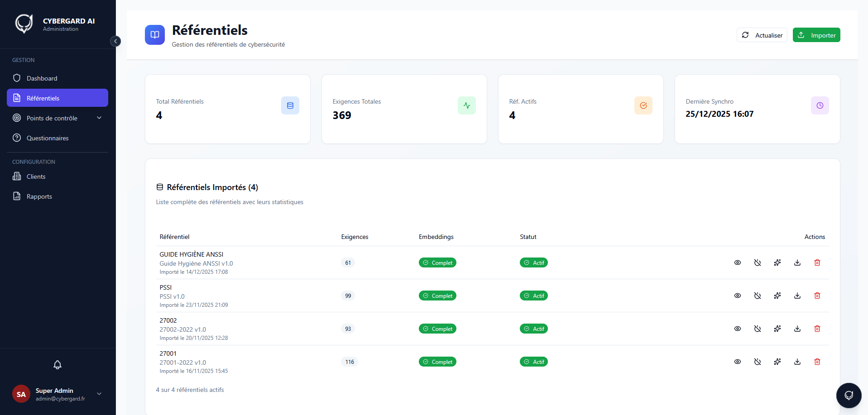Viewport: 868px width, 415px height.
Task: Deactivate the PSSI referential
Action: point(758,296)
